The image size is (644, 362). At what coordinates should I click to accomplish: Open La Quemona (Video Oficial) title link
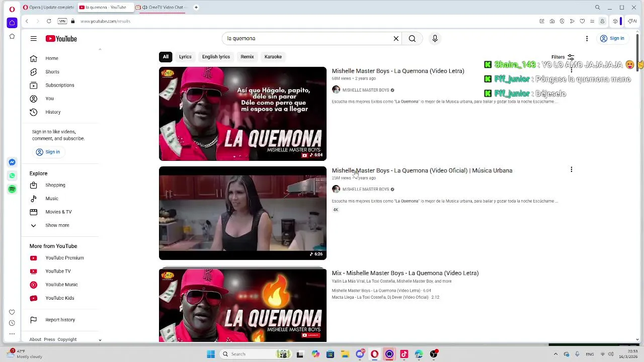click(x=422, y=170)
